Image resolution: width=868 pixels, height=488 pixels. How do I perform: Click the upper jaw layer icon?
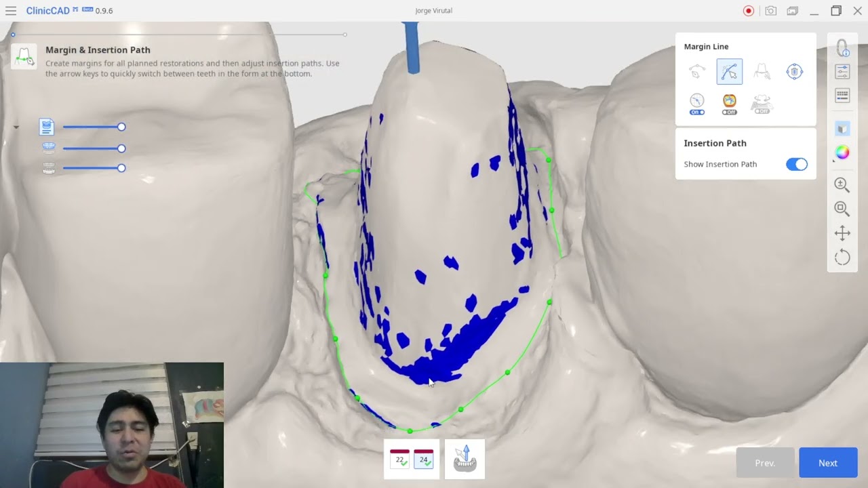(49, 148)
